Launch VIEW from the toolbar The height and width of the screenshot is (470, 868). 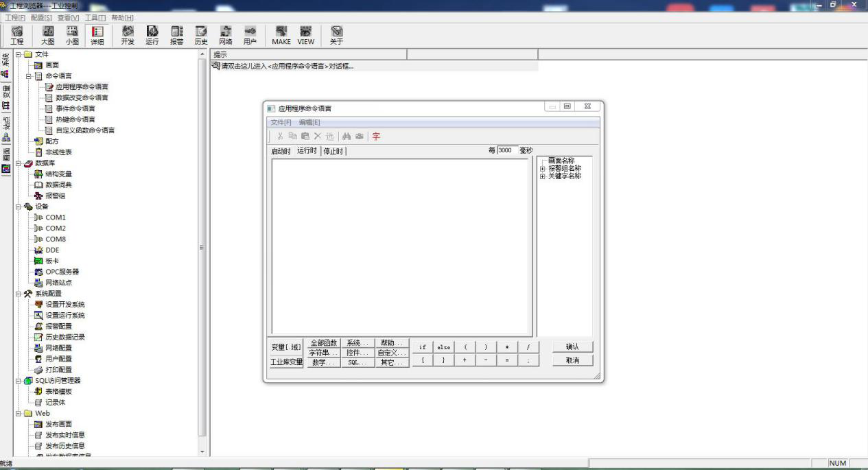305,35
